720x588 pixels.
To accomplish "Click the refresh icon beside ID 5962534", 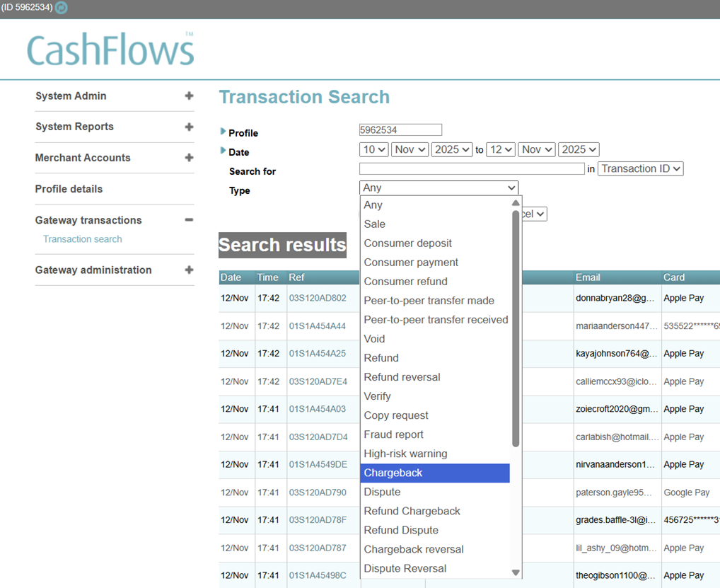I will click(61, 7).
